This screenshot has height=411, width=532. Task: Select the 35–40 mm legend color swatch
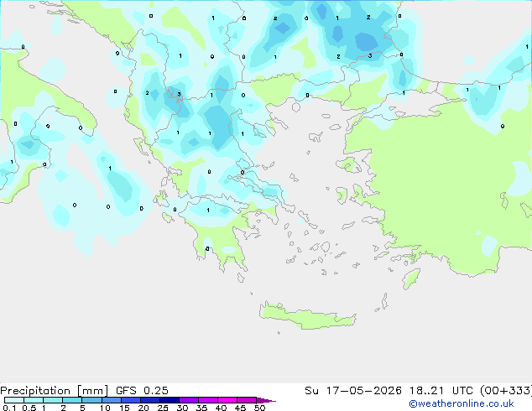point(208,400)
